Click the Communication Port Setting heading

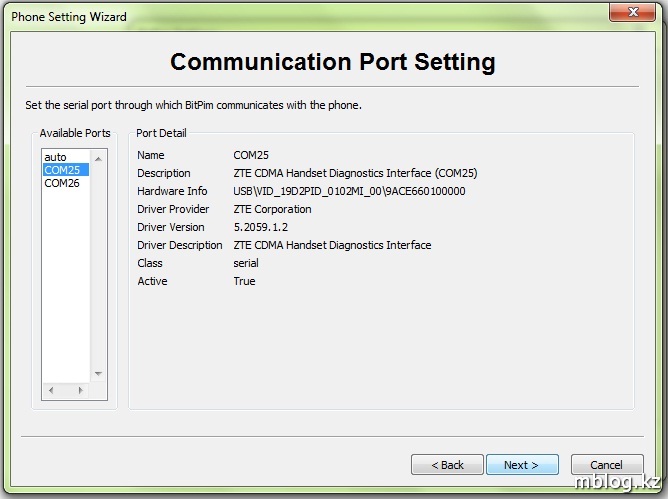click(x=333, y=62)
